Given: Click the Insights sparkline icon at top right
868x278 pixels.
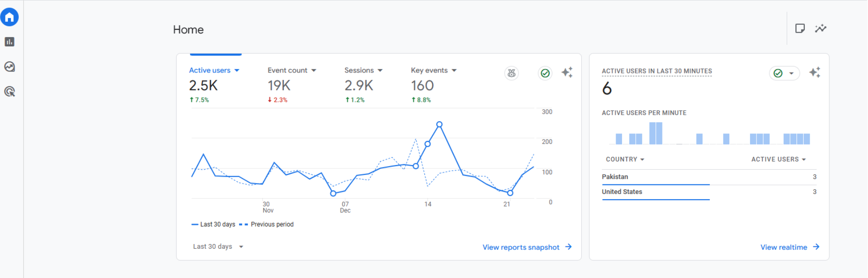Looking at the screenshot, I should pyautogui.click(x=820, y=28).
